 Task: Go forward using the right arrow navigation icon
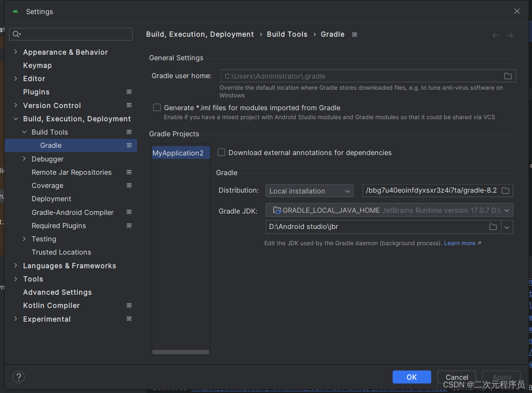click(510, 35)
